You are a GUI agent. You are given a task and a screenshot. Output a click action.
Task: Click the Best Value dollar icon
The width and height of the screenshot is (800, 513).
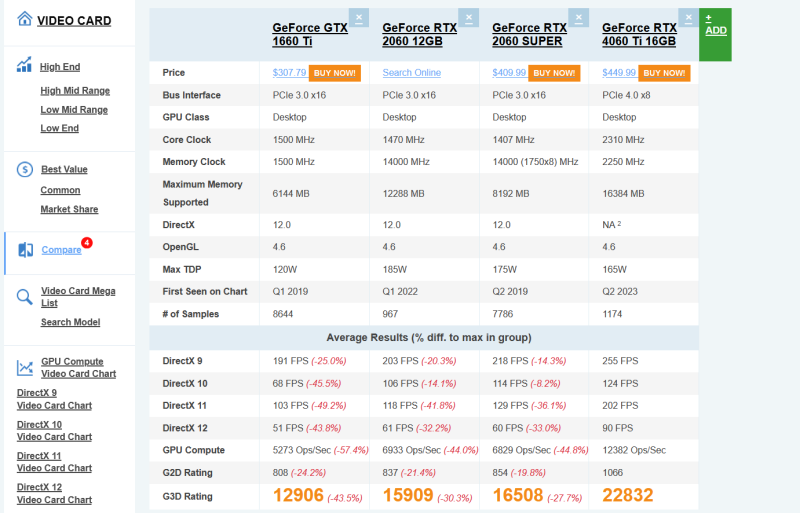[x=24, y=169]
